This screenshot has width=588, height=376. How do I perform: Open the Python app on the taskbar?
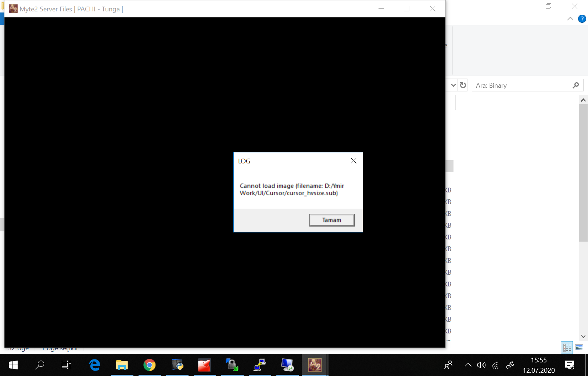click(x=177, y=365)
